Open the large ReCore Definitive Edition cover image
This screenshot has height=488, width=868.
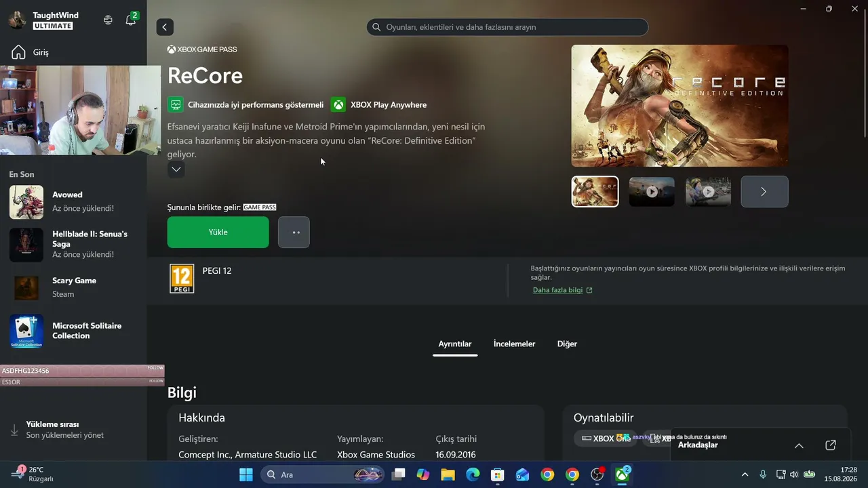tap(679, 106)
